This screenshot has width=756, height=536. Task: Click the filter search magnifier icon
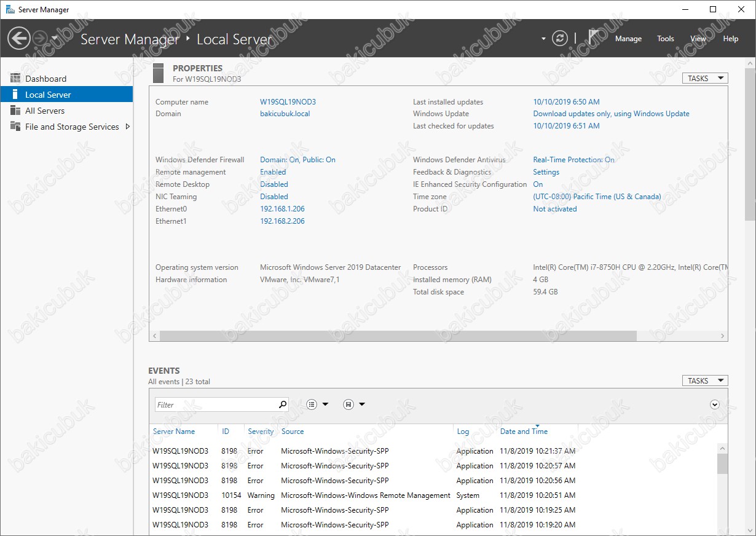[x=283, y=404]
